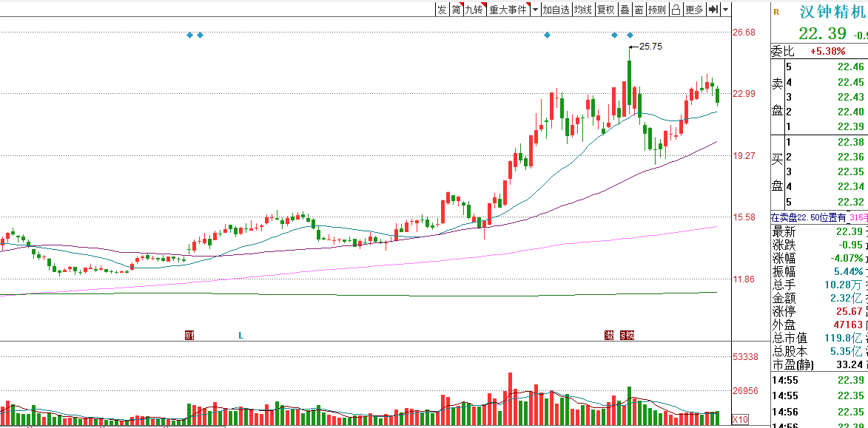Click the 外盘 value 47163
Screen dimensions: 868x428
[847, 325]
